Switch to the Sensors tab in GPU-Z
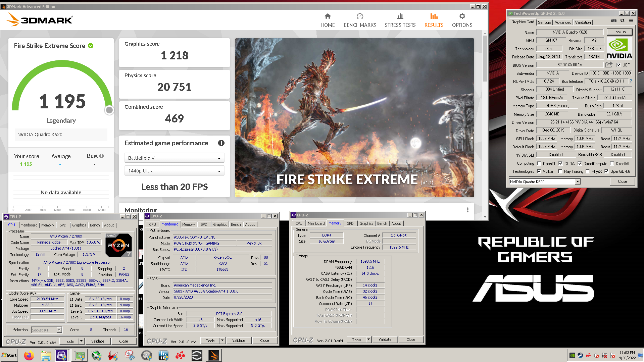644x362 pixels. pyautogui.click(x=544, y=22)
